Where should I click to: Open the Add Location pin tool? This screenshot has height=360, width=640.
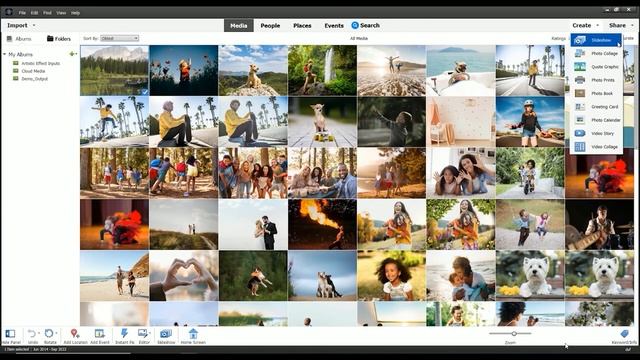[x=74, y=333]
